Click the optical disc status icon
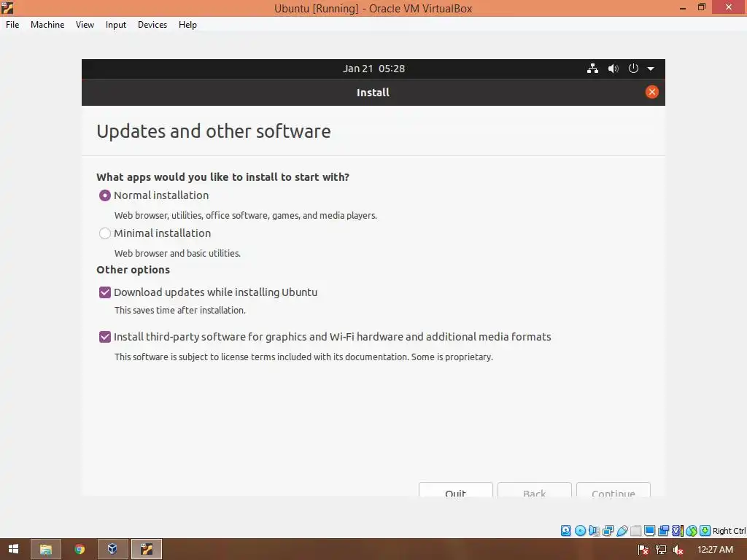 580,531
